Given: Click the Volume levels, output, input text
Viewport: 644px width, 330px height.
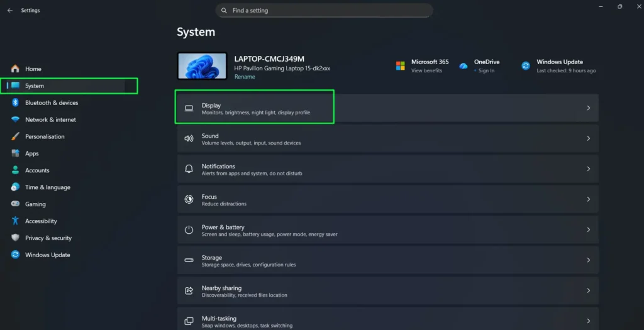Looking at the screenshot, I should coord(251,143).
